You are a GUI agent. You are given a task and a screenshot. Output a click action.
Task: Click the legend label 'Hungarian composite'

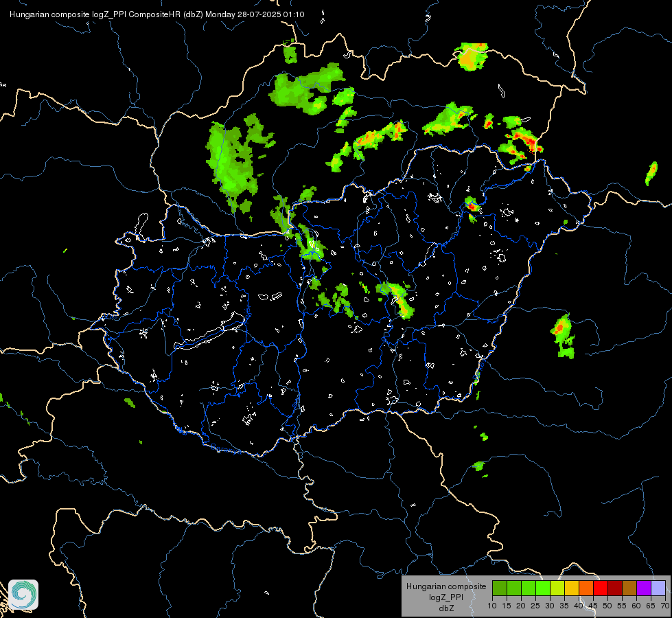point(446,586)
